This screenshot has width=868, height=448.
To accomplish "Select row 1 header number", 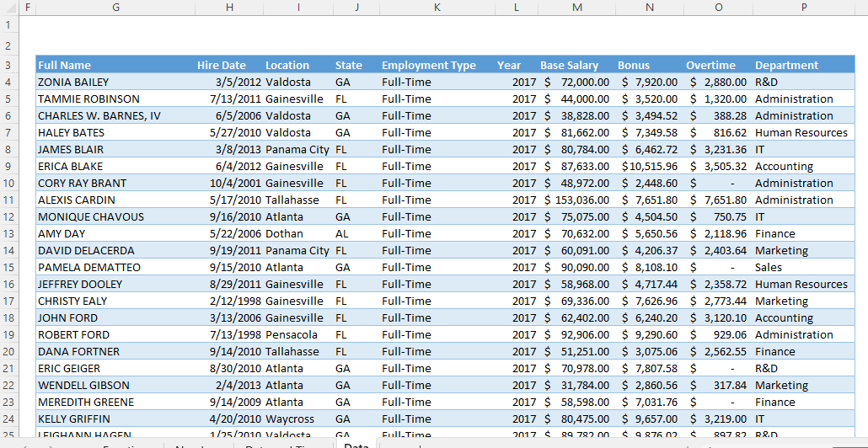I will pyautogui.click(x=8, y=24).
